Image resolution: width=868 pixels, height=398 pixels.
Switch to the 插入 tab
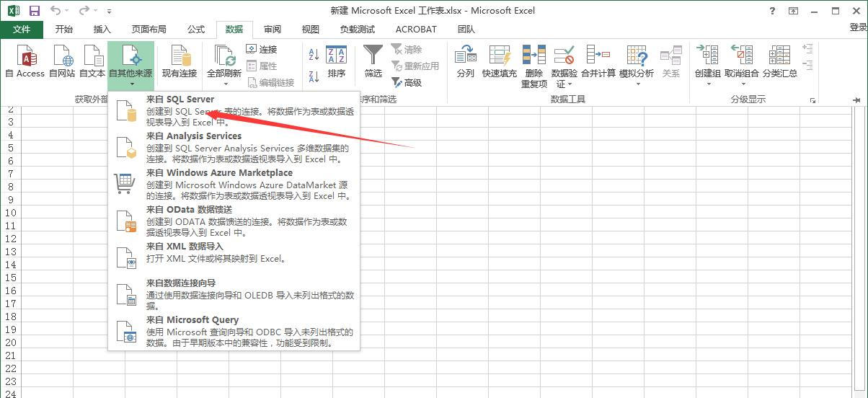click(x=102, y=30)
